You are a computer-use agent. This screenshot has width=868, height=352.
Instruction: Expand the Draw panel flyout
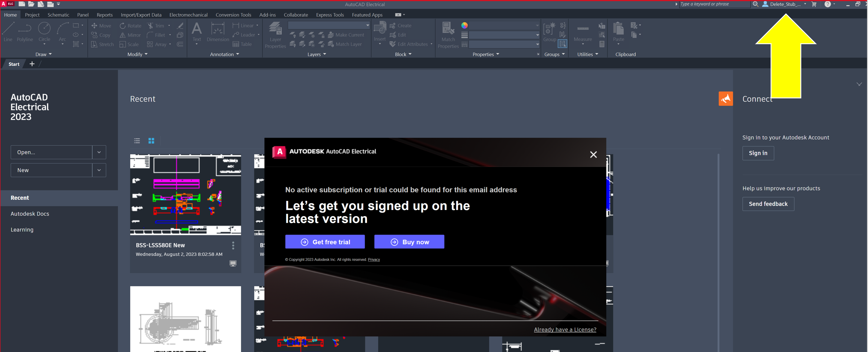pyautogui.click(x=44, y=54)
